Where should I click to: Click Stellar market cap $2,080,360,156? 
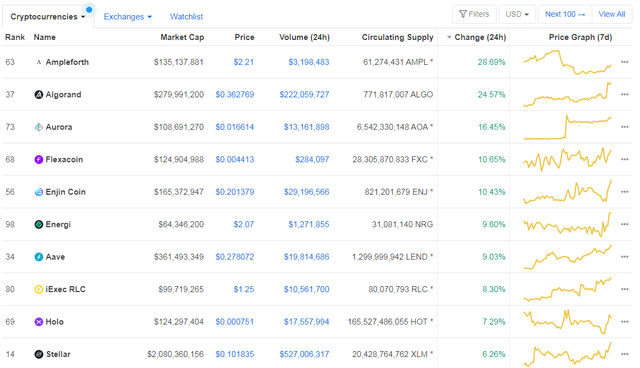(176, 354)
